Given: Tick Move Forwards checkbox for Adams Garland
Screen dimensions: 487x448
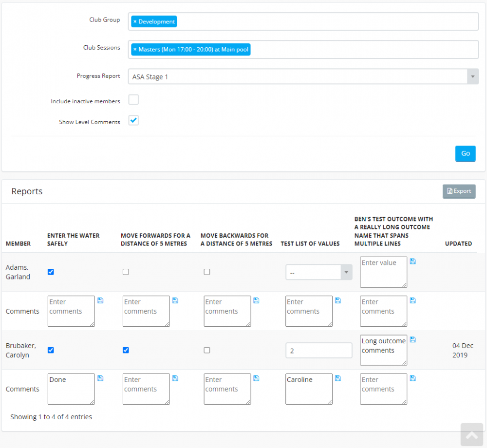Looking at the screenshot, I should pos(126,272).
